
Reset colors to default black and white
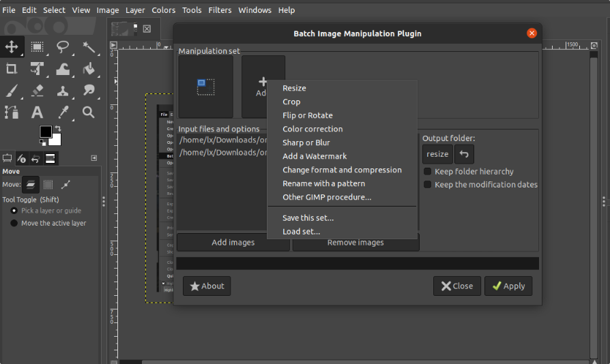pos(43,142)
